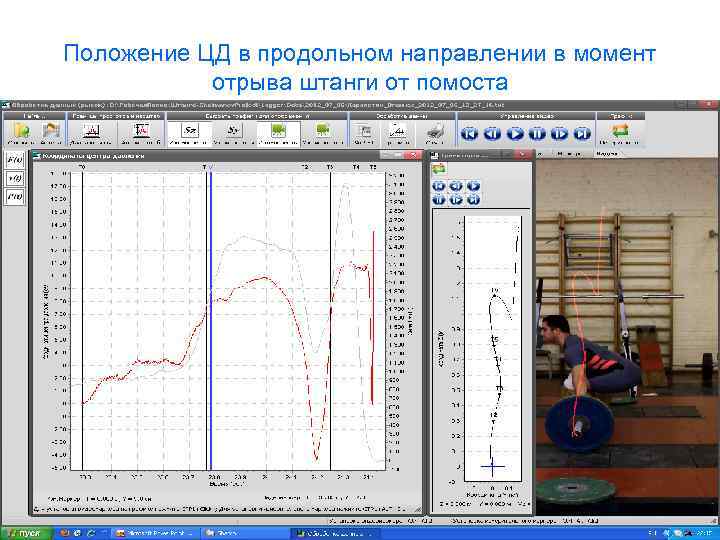The image size is (720, 540).
Task: Click the blue vertical cursor line on the chart
Action: click(210, 321)
